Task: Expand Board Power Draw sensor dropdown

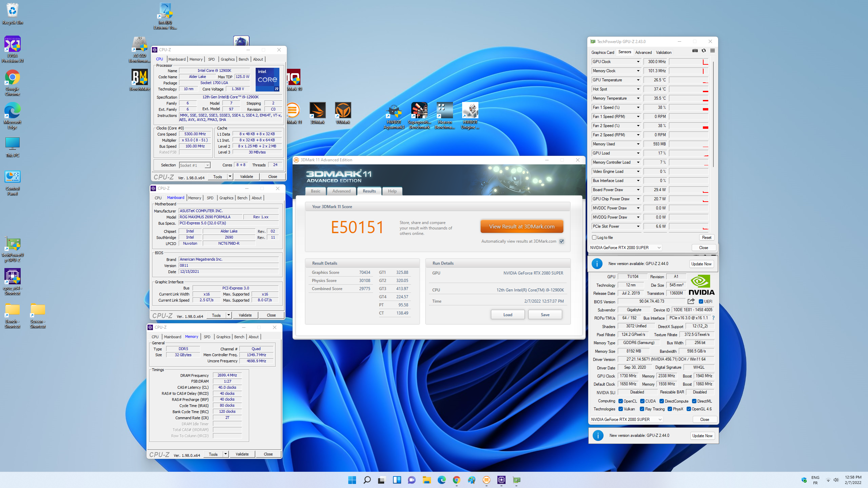Action: (638, 190)
